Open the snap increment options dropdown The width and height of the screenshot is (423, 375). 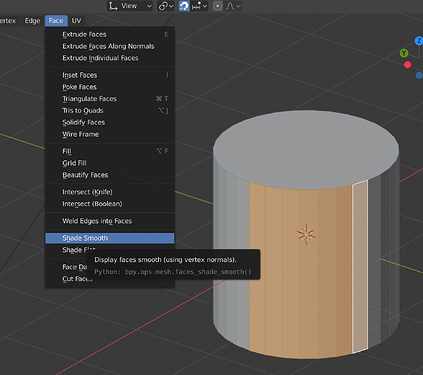(199, 6)
